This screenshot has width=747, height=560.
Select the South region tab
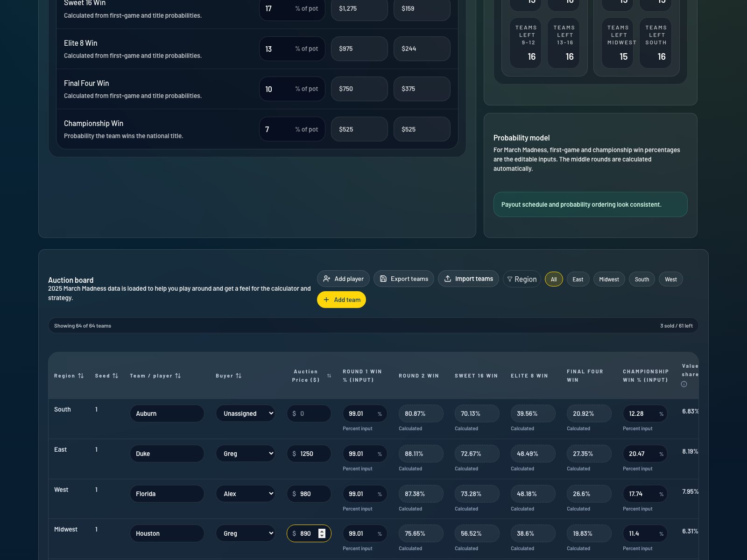(641, 279)
